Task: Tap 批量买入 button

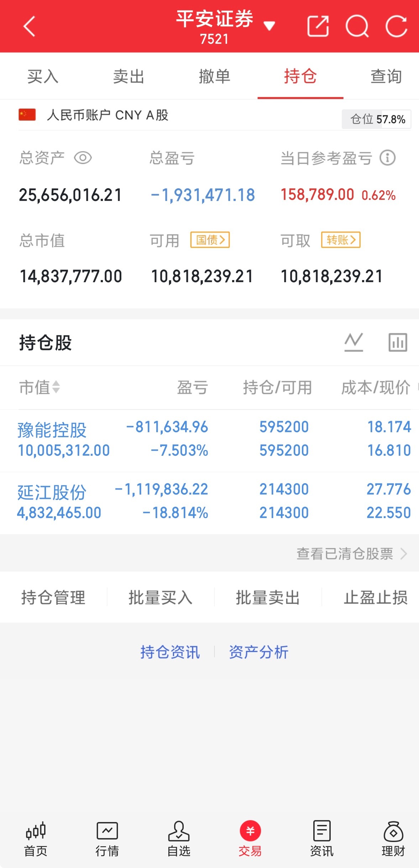Action: (161, 597)
